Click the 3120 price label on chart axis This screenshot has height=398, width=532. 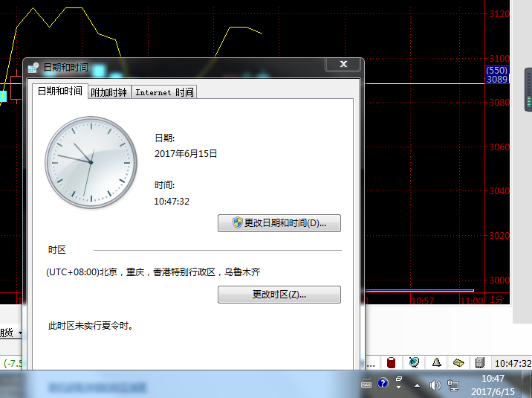click(x=499, y=14)
